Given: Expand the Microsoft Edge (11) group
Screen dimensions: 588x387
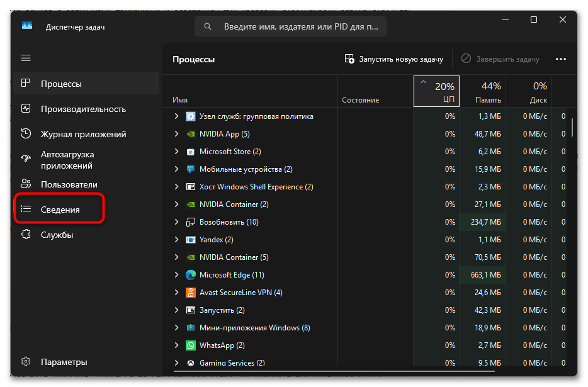Looking at the screenshot, I should pyautogui.click(x=176, y=275).
